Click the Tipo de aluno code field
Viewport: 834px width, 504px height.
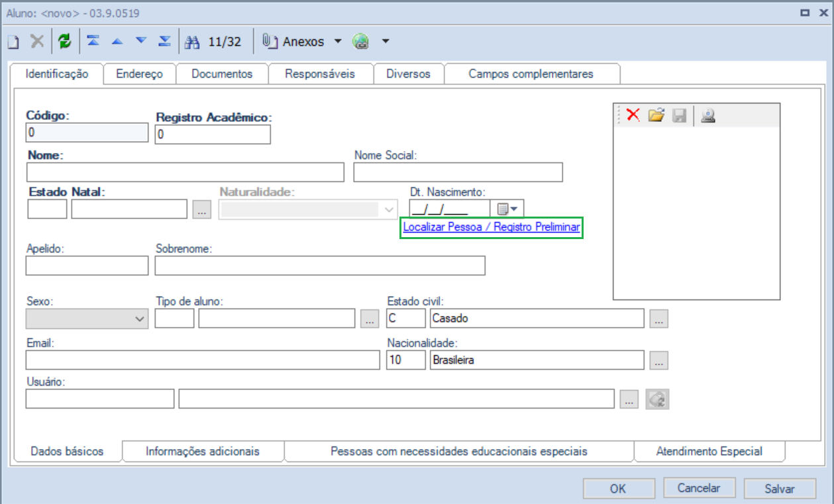click(x=175, y=319)
